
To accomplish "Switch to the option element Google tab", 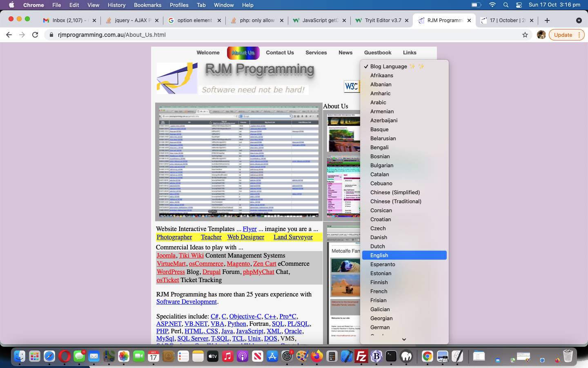I will pyautogui.click(x=194, y=20).
